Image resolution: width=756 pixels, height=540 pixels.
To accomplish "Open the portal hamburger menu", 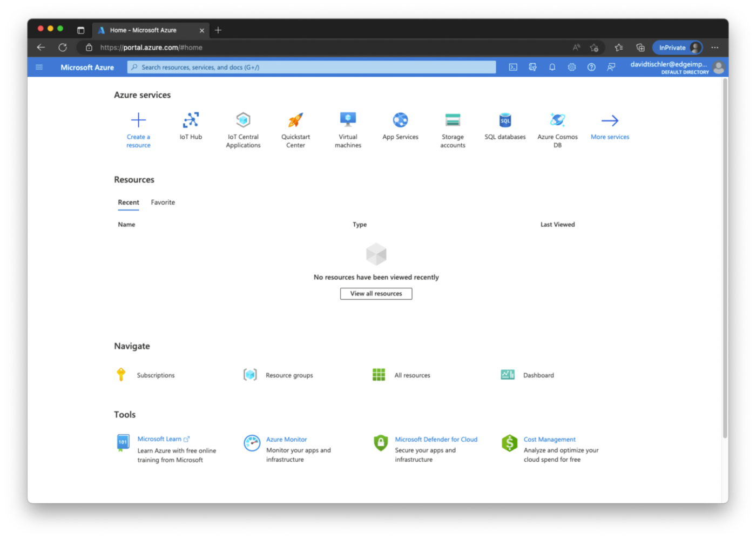I will pos(39,67).
